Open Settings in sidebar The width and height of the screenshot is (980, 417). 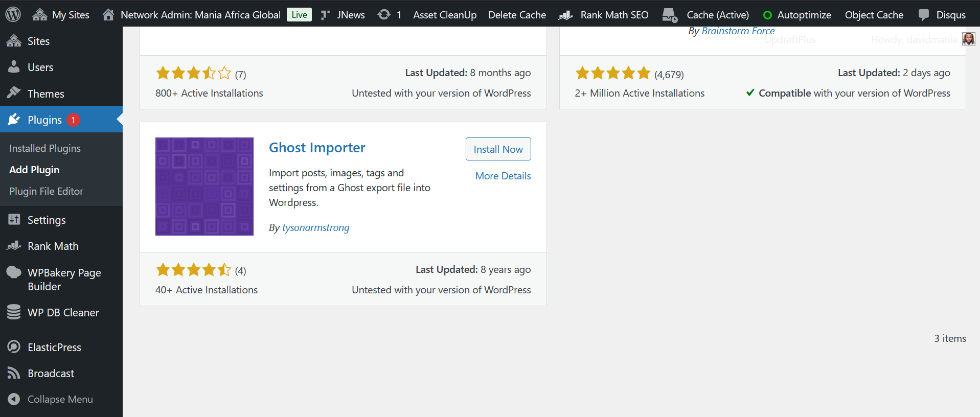click(x=47, y=220)
